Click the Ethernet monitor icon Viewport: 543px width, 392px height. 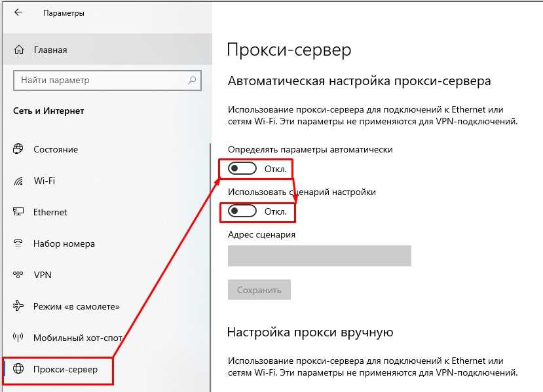[18, 211]
